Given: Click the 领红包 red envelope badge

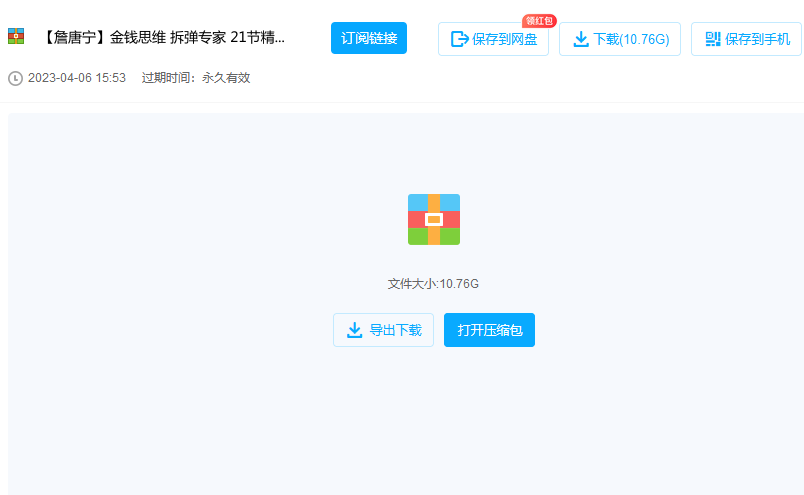Looking at the screenshot, I should (539, 21).
